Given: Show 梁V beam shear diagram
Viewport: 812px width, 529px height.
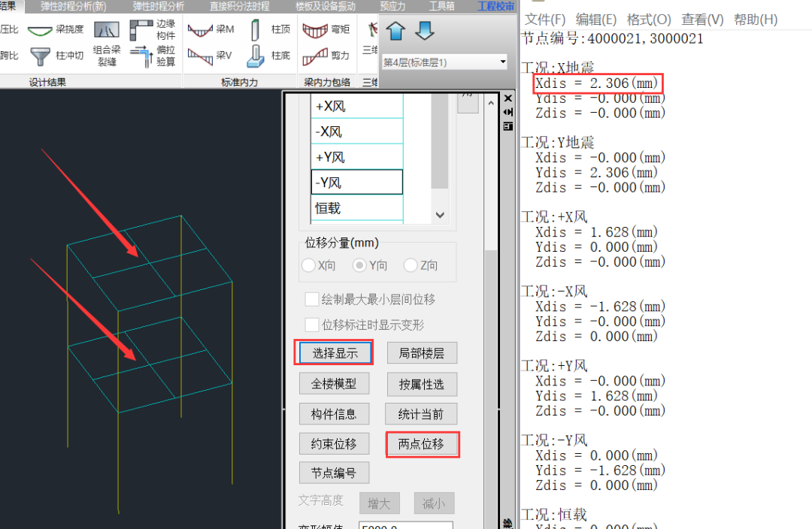Looking at the screenshot, I should 211,56.
